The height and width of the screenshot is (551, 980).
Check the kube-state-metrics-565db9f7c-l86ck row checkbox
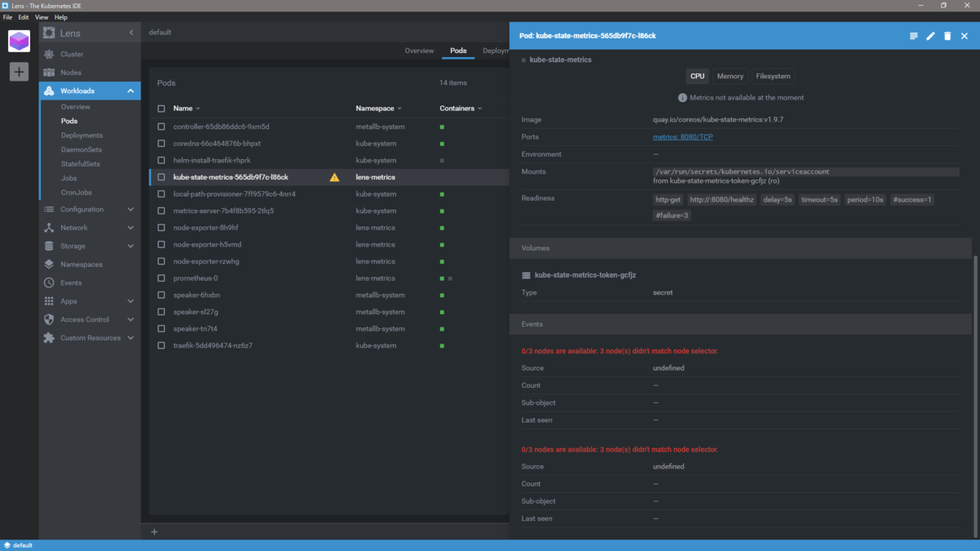[x=161, y=177]
